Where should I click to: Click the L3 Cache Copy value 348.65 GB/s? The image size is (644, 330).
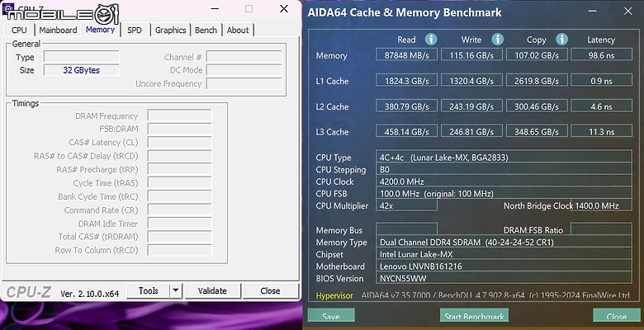click(537, 131)
